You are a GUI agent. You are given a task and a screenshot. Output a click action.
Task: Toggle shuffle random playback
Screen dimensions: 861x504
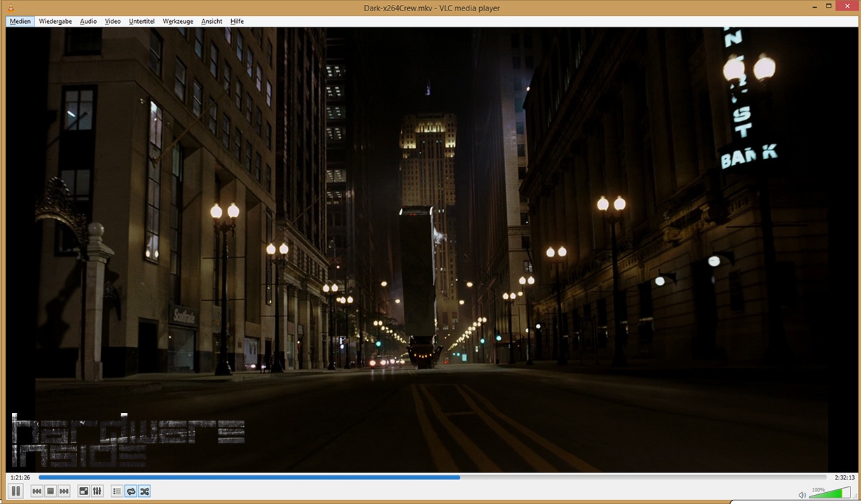pos(144,491)
